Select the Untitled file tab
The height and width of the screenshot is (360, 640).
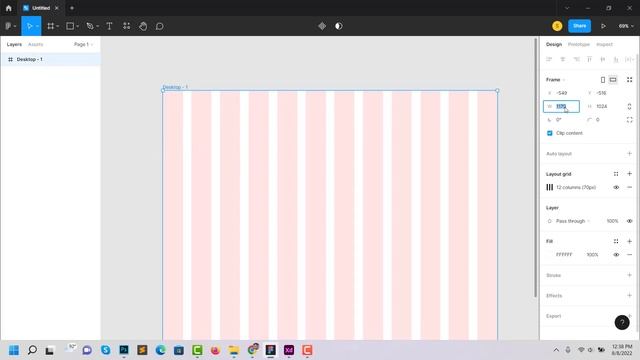(x=41, y=8)
